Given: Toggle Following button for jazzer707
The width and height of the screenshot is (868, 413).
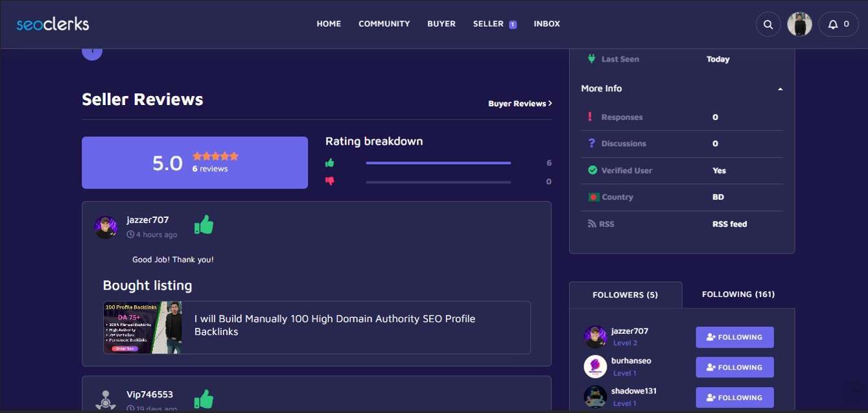Looking at the screenshot, I should pos(734,337).
